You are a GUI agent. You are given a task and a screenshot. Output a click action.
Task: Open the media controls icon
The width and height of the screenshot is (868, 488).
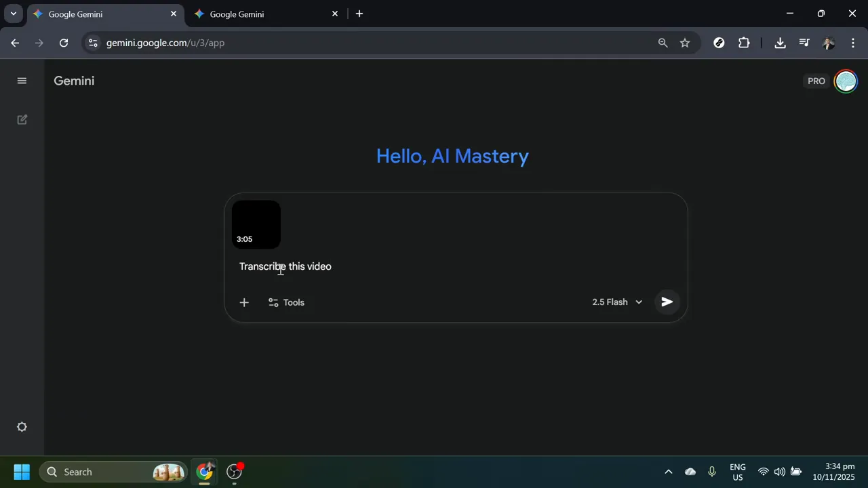pos(804,43)
